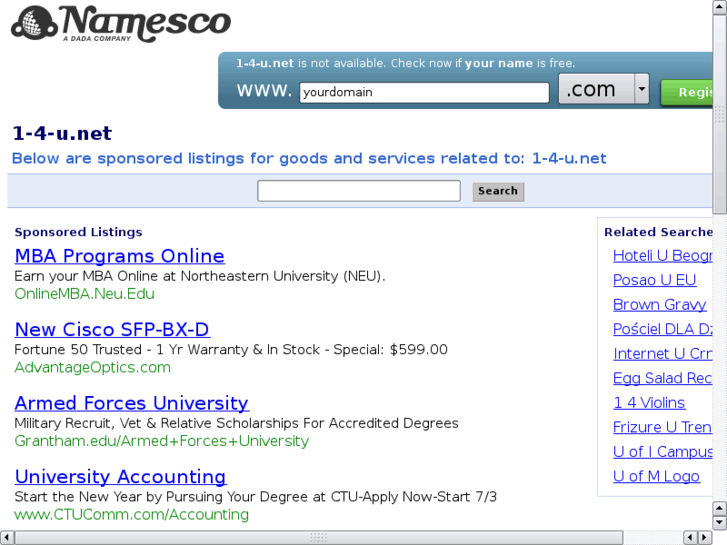Click the horizontal scrollbar right arrow at far right
This screenshot has width=727, height=545.
(x=705, y=538)
